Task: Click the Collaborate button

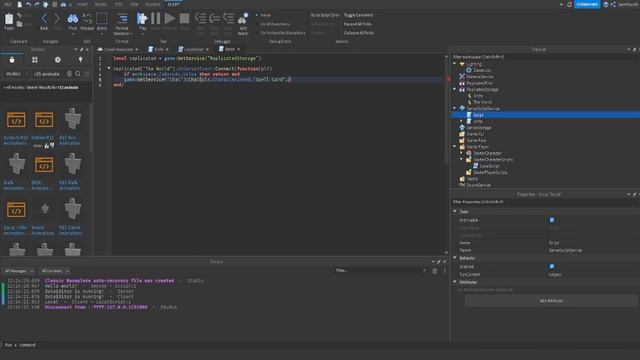Action: tap(587, 4)
